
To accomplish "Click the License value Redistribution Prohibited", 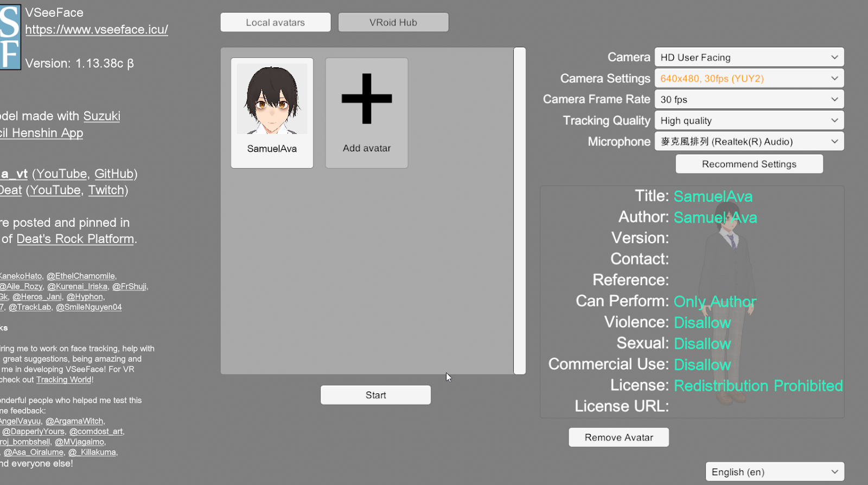I will point(758,386).
